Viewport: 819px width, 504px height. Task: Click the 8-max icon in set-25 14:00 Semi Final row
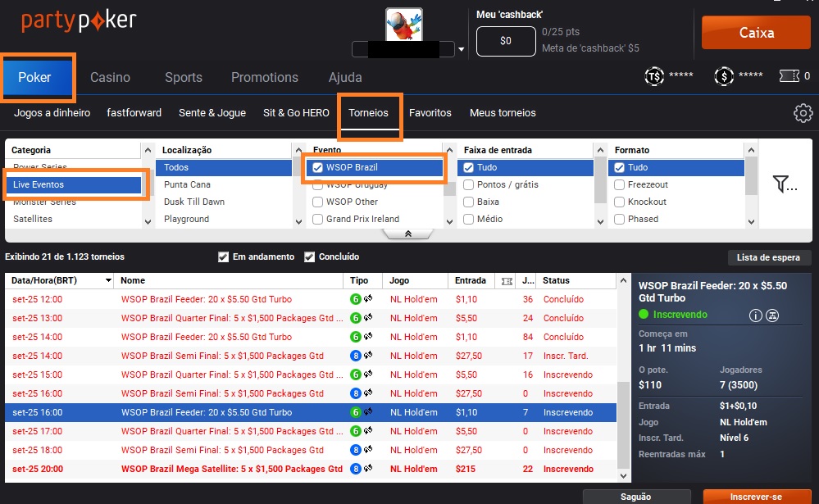click(355, 356)
